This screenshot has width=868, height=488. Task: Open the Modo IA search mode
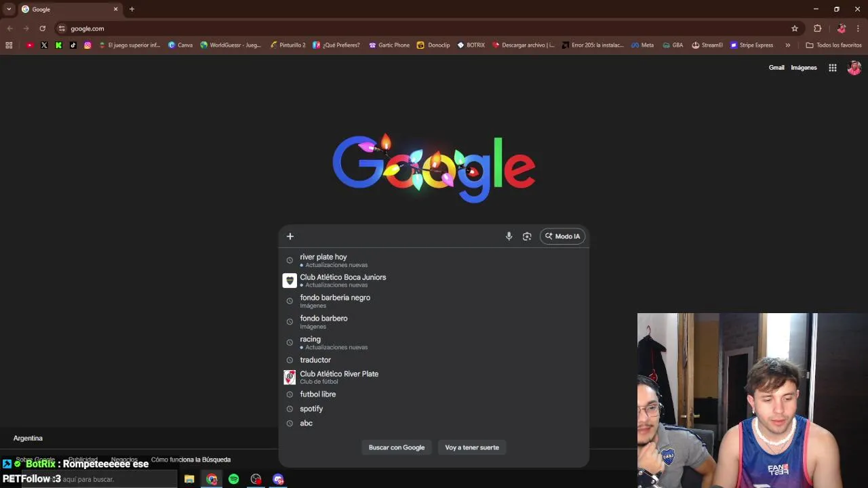coord(562,237)
